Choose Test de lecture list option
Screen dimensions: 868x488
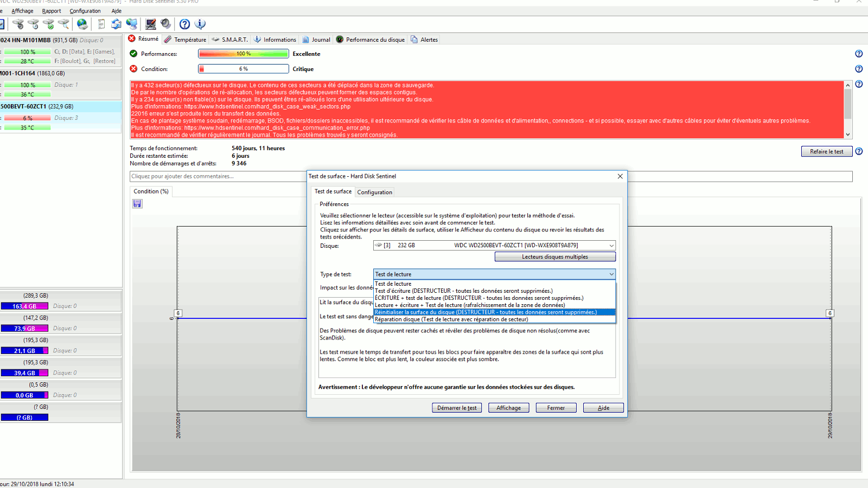(495, 284)
